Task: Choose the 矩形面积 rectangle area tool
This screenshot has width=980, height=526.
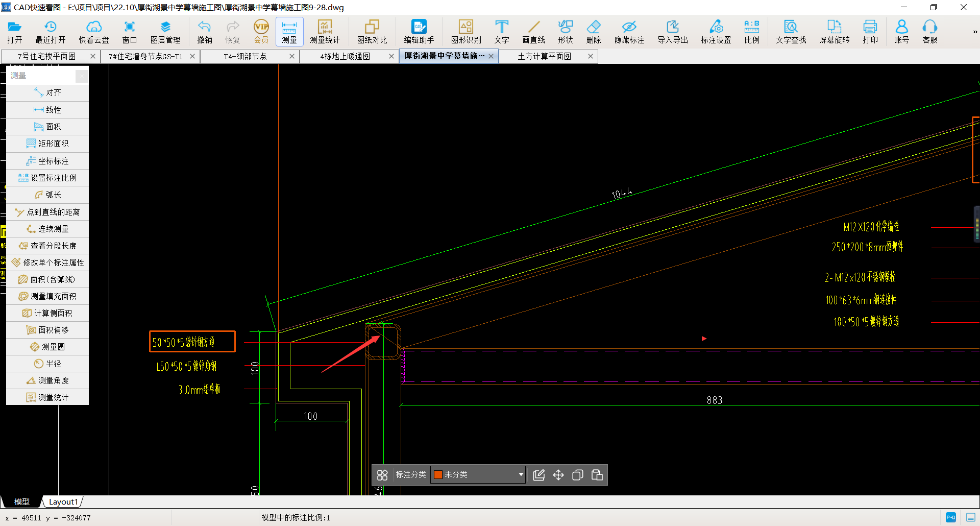Action: [47, 144]
